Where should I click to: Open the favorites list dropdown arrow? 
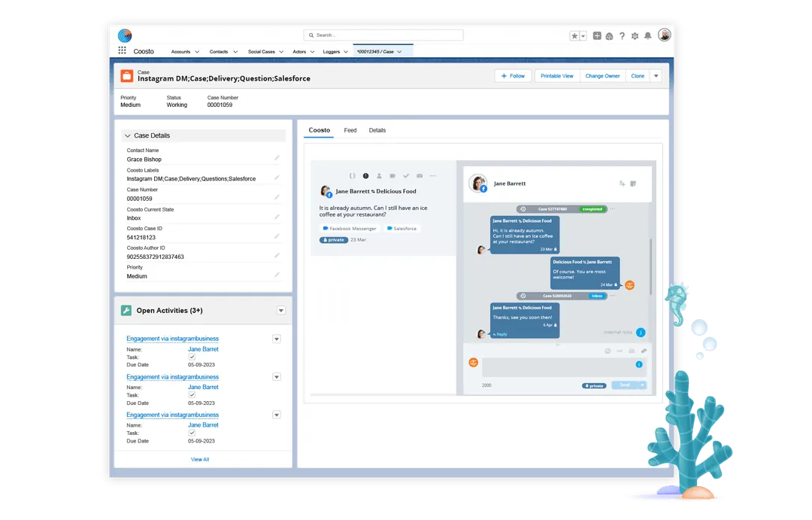[583, 36]
